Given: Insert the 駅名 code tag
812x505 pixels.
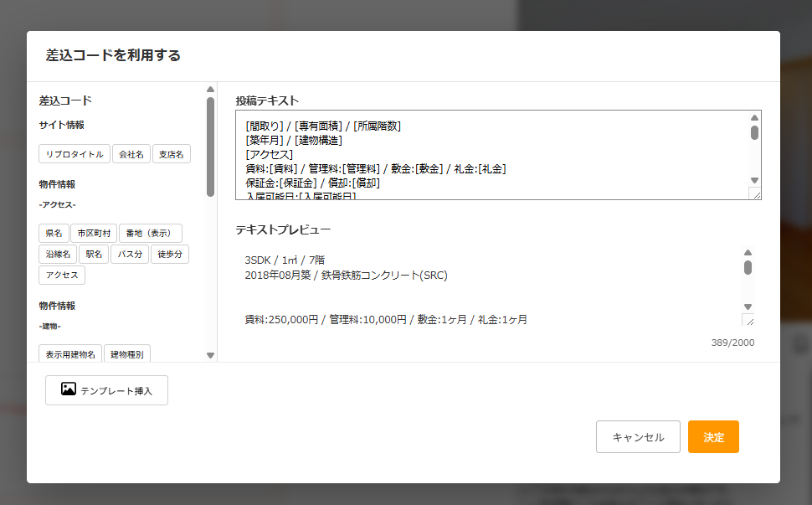Looking at the screenshot, I should point(94,255).
